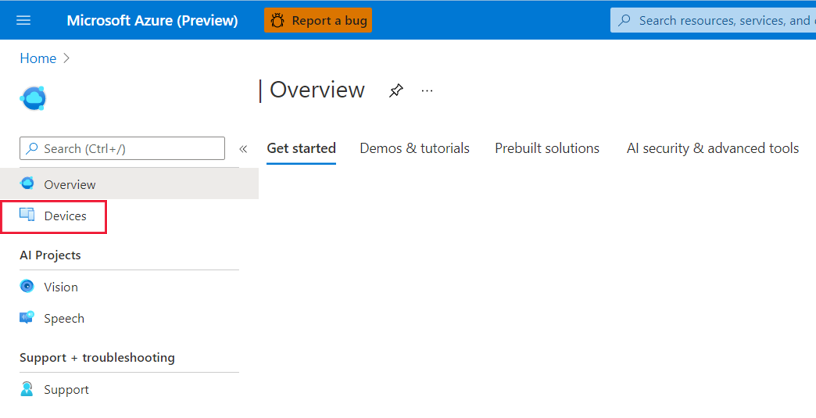Image resolution: width=816 pixels, height=418 pixels.
Task: Go to Home breadcrumb link
Action: 38,58
